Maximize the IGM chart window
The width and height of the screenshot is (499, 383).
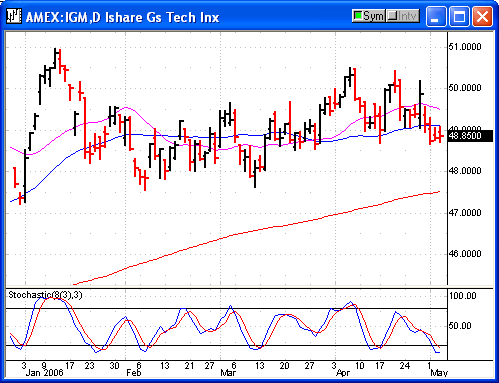click(x=459, y=16)
